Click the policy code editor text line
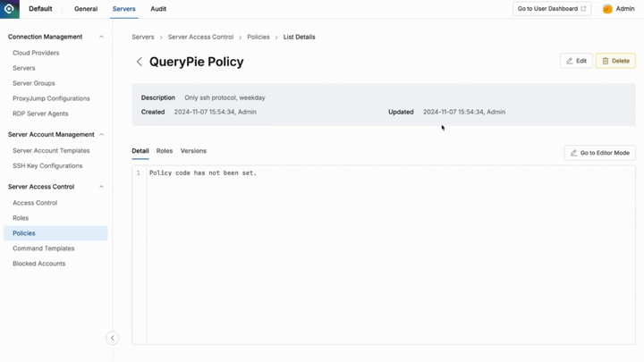644x362 pixels. (203, 173)
